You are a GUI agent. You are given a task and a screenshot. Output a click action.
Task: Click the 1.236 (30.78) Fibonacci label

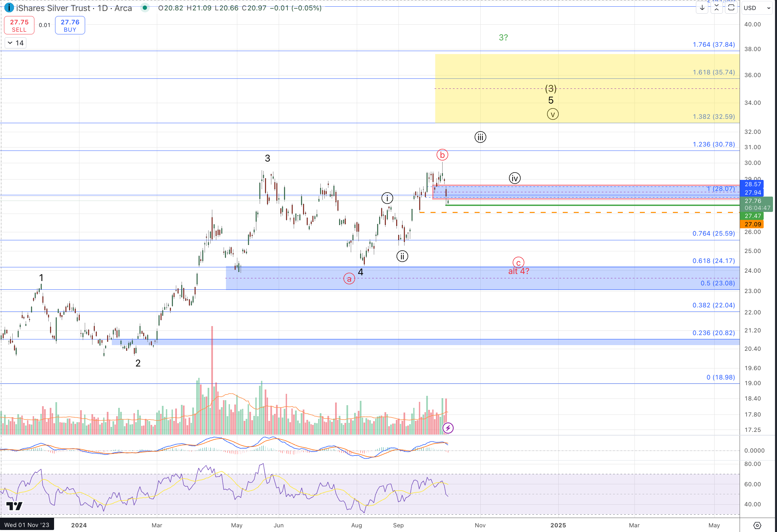pos(714,145)
